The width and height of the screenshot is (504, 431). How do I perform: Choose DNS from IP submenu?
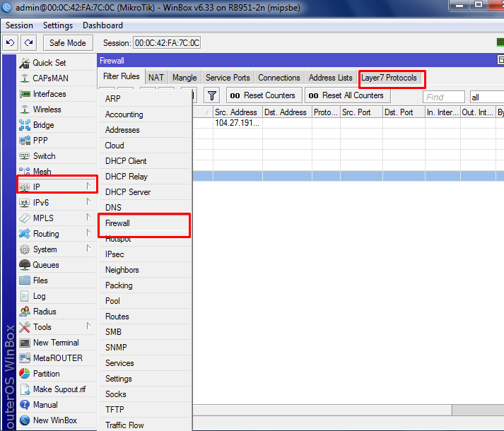(x=145, y=208)
